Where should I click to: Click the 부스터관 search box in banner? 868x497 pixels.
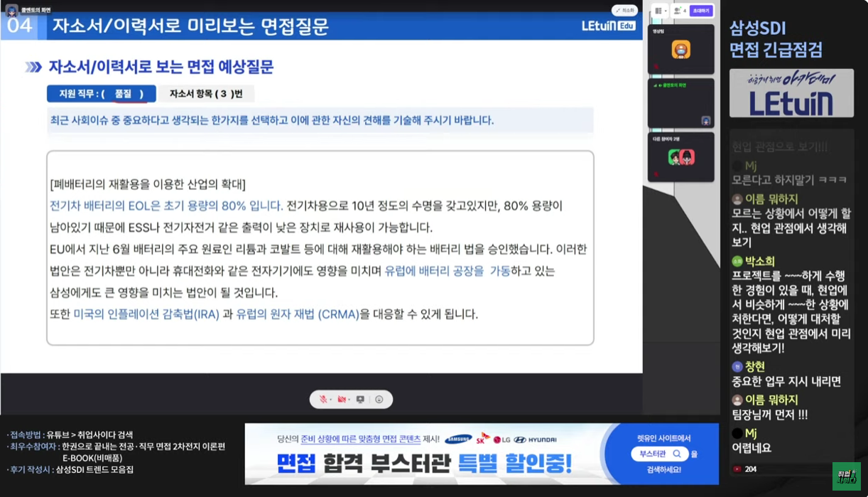click(x=660, y=454)
